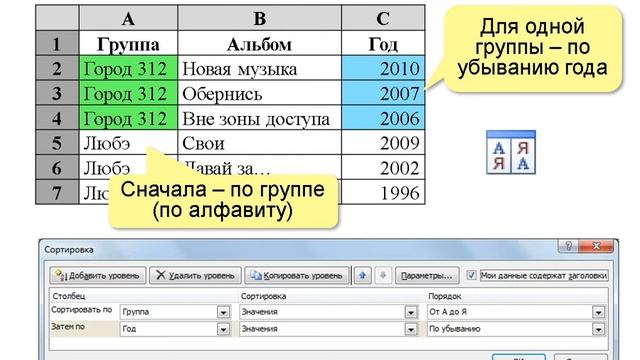Select the blue cell 2010

click(x=383, y=68)
